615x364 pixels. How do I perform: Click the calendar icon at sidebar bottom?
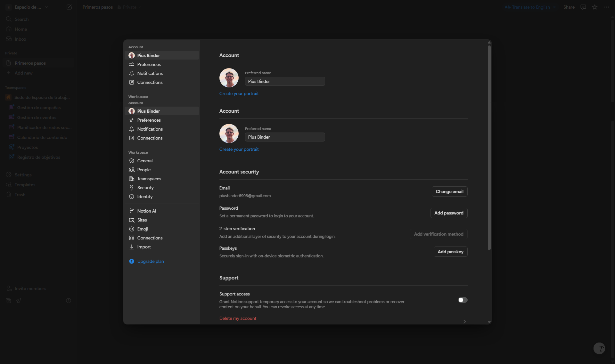click(x=9, y=301)
